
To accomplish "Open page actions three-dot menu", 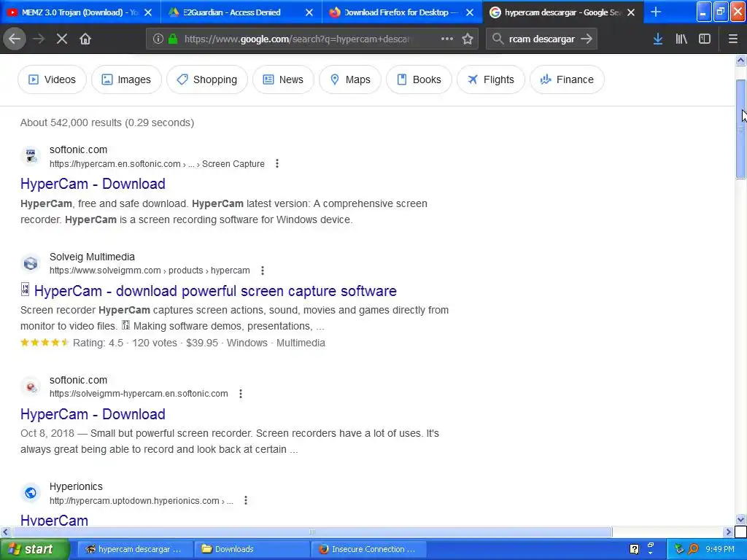I will [447, 39].
